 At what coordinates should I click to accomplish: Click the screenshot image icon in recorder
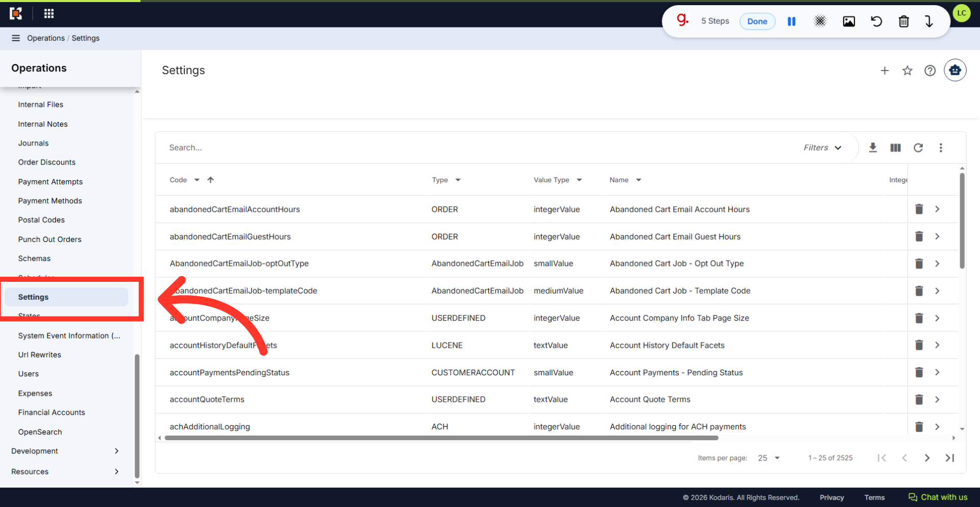[849, 21]
